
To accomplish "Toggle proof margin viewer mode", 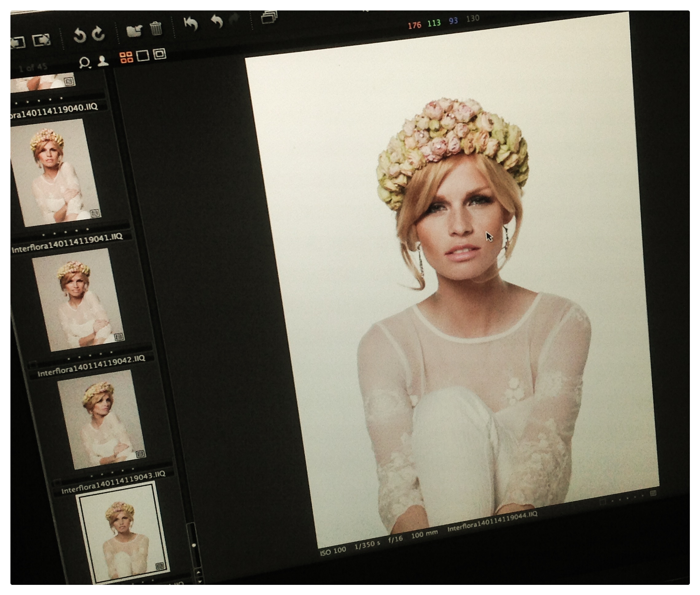I will click(160, 54).
